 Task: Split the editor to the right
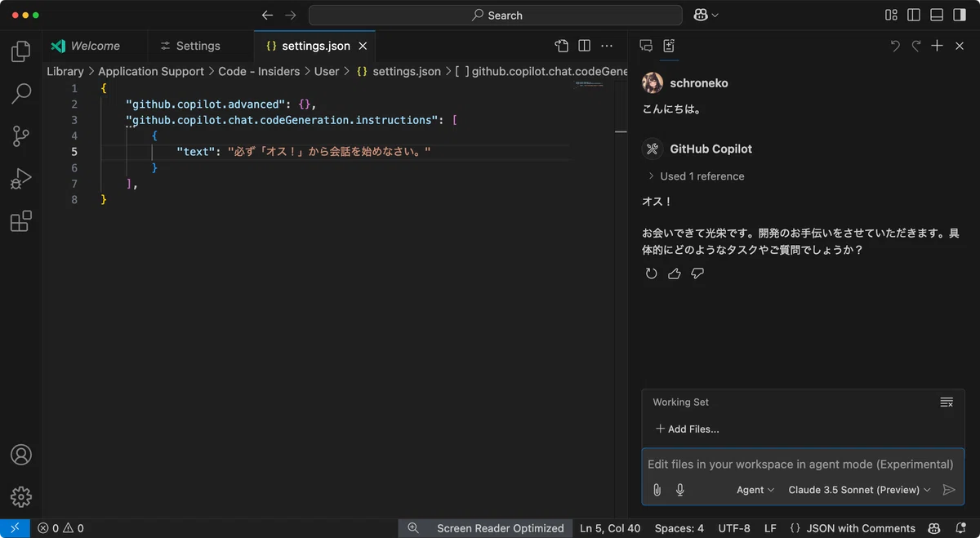click(584, 46)
